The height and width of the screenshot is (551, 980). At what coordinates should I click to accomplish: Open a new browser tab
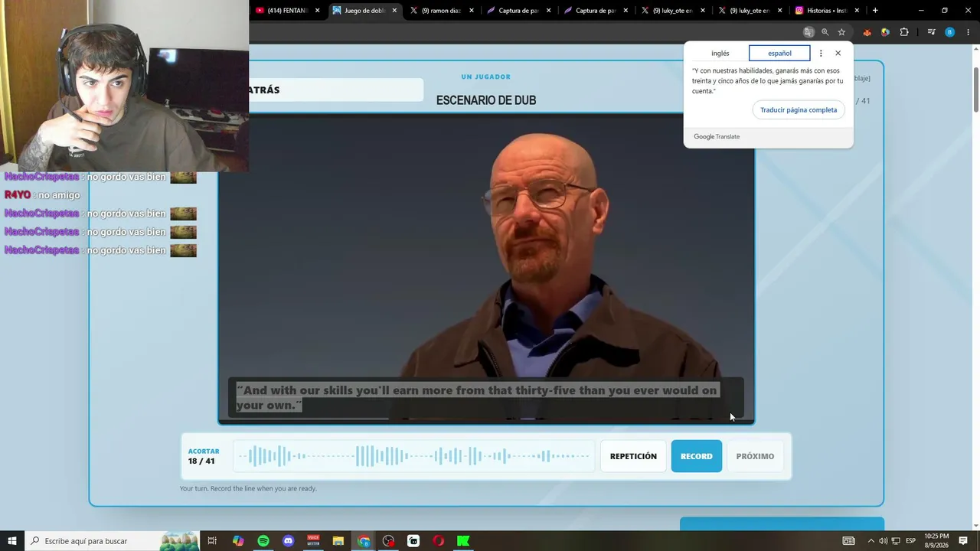coord(875,11)
